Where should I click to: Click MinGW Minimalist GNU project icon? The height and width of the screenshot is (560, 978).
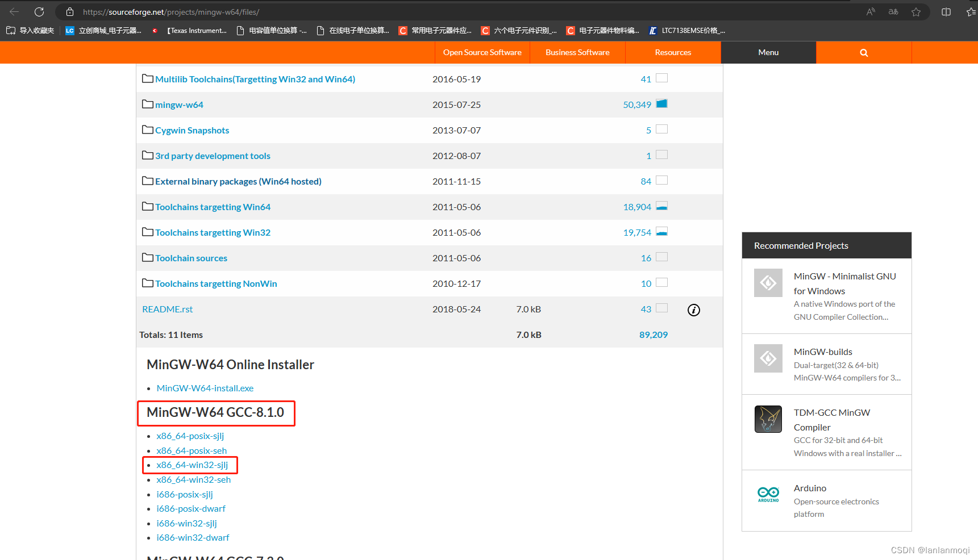768,283
